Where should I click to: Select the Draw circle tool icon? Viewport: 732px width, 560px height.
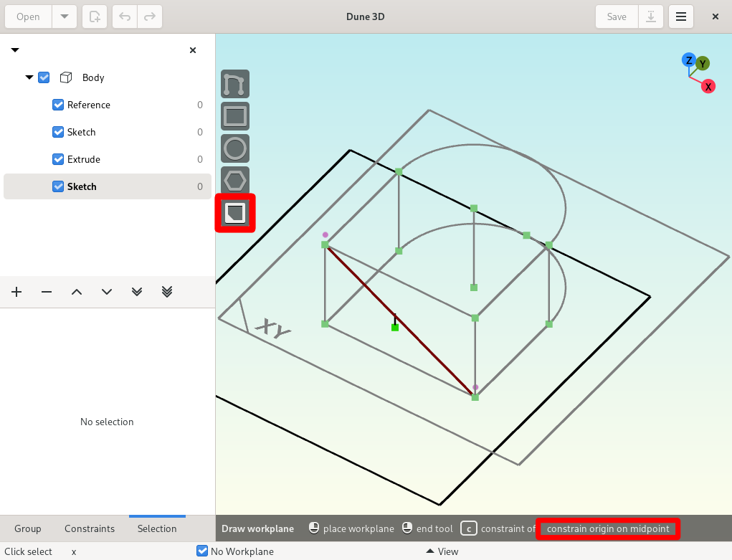pos(235,148)
